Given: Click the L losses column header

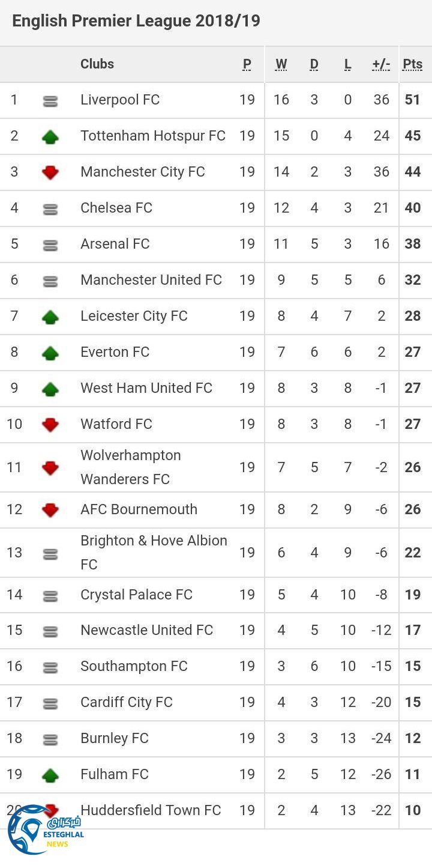Looking at the screenshot, I should click(x=347, y=64).
